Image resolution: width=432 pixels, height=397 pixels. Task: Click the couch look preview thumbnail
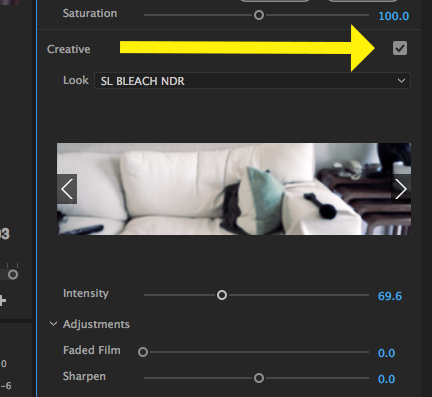(x=234, y=189)
